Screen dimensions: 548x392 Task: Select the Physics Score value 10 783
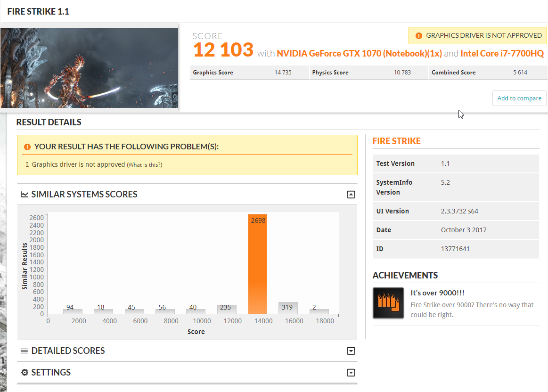pos(402,73)
